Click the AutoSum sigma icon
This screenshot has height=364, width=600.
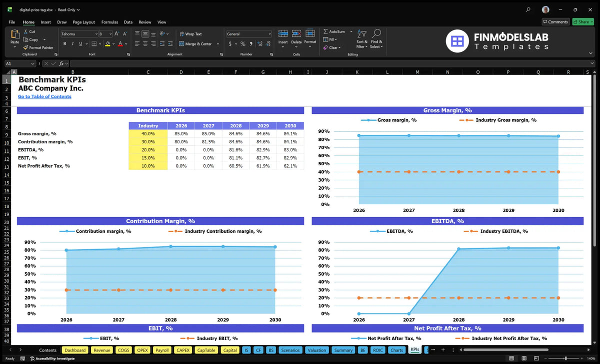pos(325,31)
